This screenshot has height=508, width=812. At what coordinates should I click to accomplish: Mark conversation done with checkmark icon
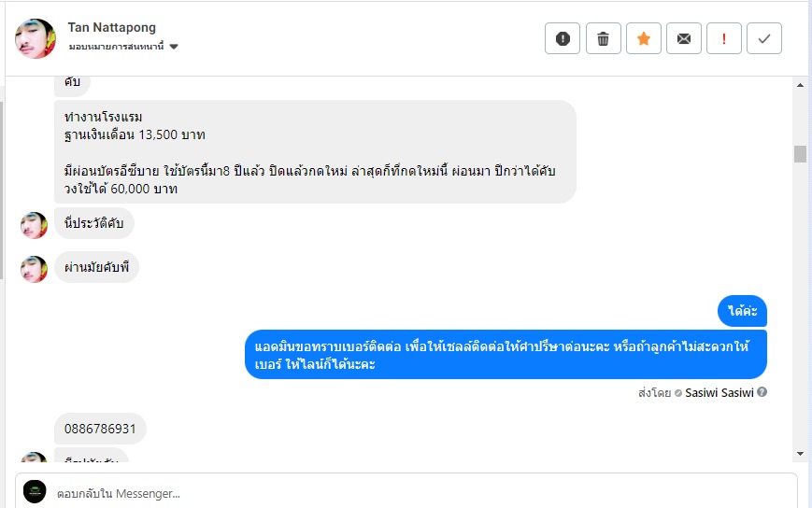(x=764, y=38)
